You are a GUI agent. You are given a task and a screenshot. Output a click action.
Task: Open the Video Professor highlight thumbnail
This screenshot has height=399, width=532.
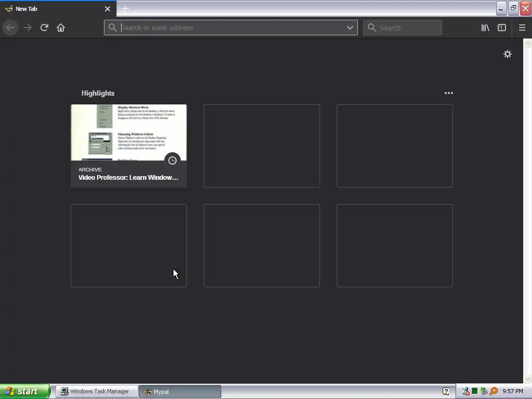coord(129,132)
